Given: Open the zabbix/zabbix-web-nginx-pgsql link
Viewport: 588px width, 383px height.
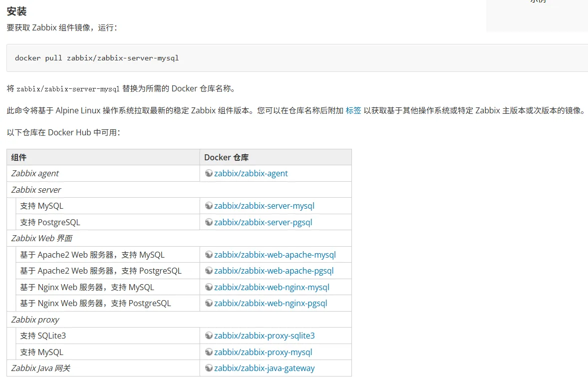Looking at the screenshot, I should [271, 303].
